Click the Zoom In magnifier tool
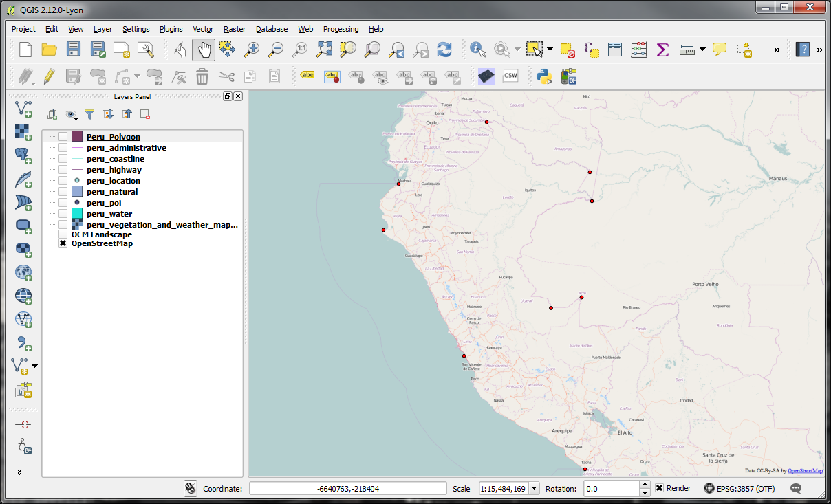Image resolution: width=831 pixels, height=504 pixels. [252, 50]
